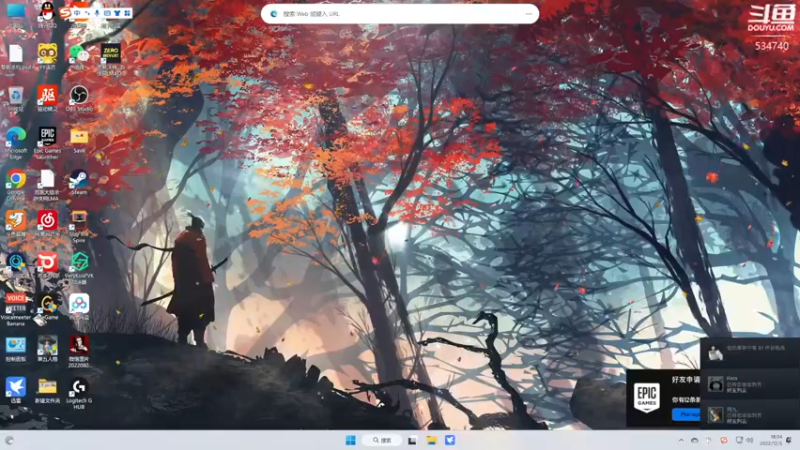Click the Manage button in Epic notification
Viewport: 800px width, 450px height.
coord(687,414)
